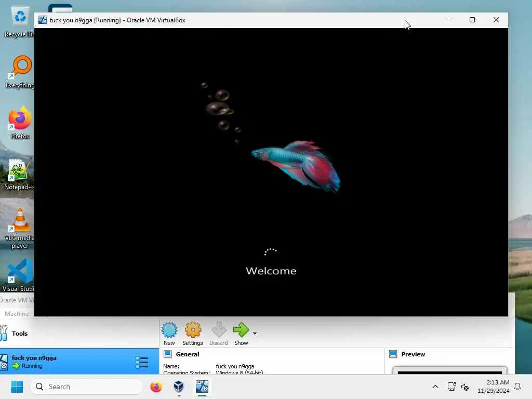Image resolution: width=532 pixels, height=399 pixels.
Task: Select the running VM in machine list
Action: tap(79, 362)
